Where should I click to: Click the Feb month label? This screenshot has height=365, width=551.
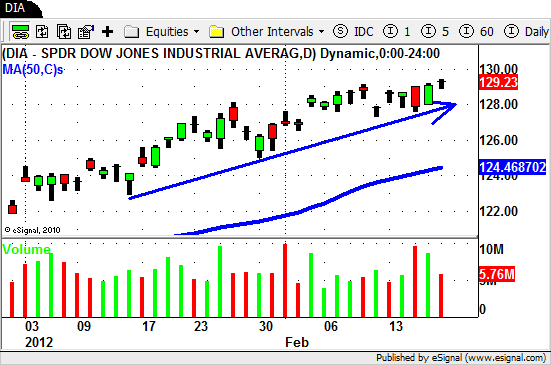click(x=297, y=342)
